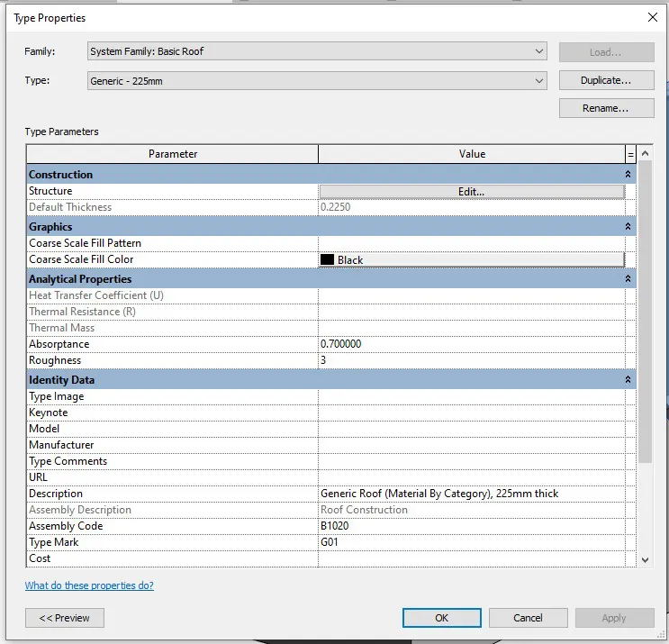Collapse the Analytical Properties section
Screen dimensions: 669x644
coord(628,278)
